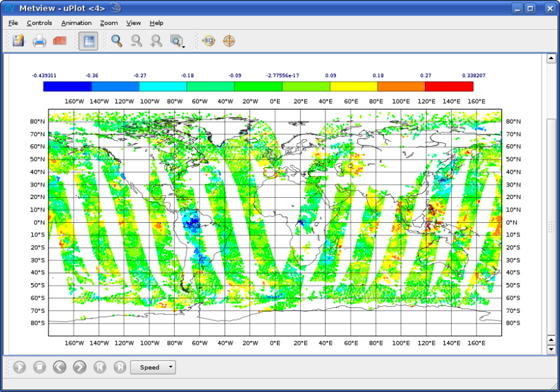Open the zoom stack dropdown arrow
This screenshot has height=392, width=560.
point(183,47)
